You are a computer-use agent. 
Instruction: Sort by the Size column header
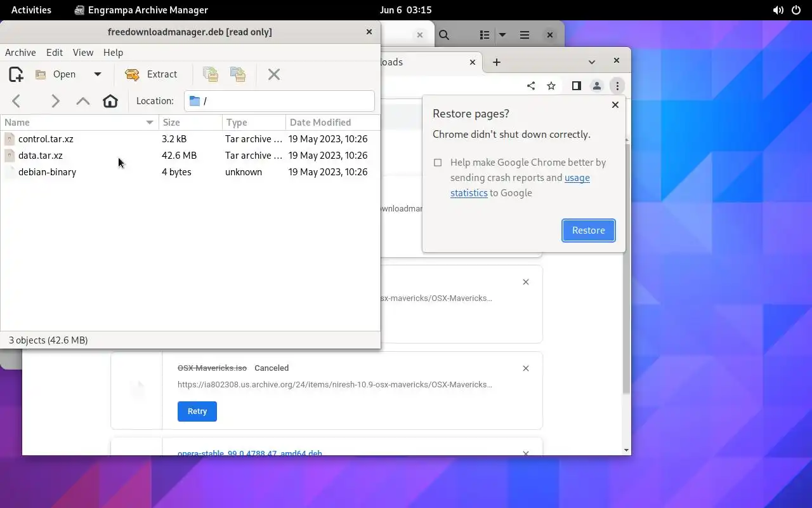pyautogui.click(x=190, y=123)
